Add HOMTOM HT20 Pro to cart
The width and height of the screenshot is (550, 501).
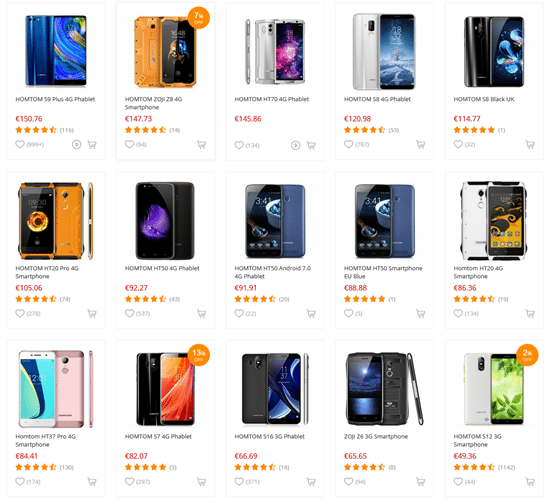[x=92, y=313]
